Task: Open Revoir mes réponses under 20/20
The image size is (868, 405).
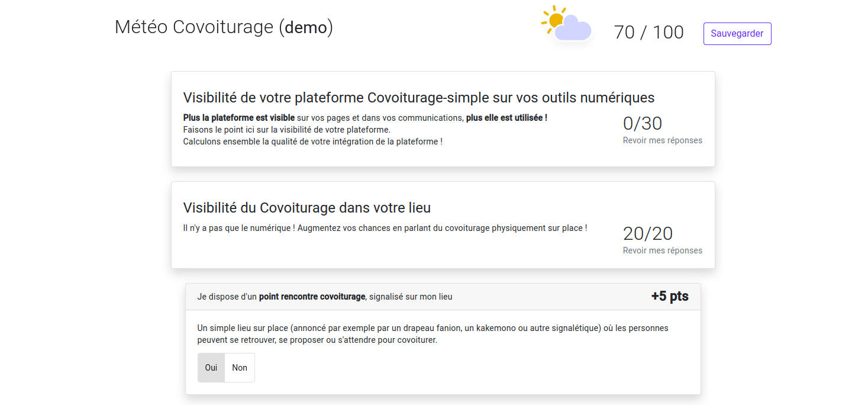Action: pos(662,250)
